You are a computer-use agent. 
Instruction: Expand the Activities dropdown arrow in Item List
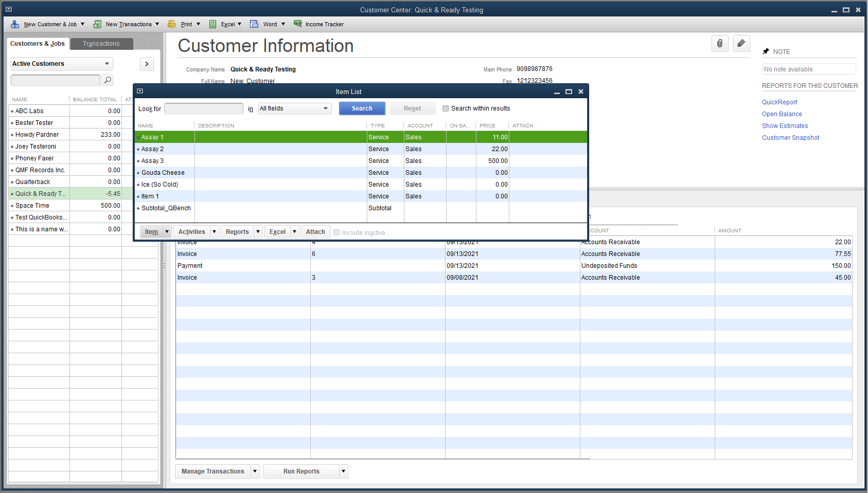(214, 232)
